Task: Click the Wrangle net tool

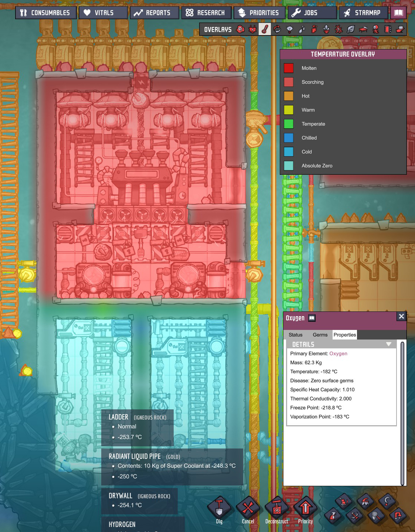Action: [376, 515]
